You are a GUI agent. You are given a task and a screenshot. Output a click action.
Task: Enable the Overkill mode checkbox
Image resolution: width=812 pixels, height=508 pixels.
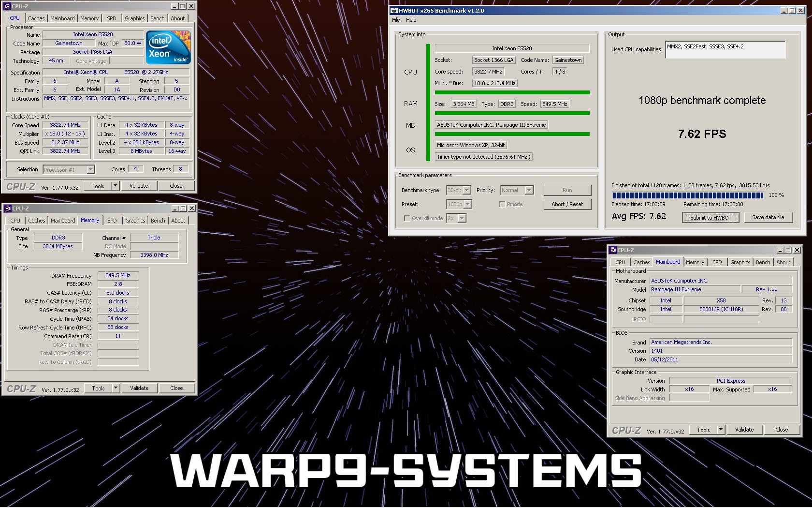click(407, 218)
